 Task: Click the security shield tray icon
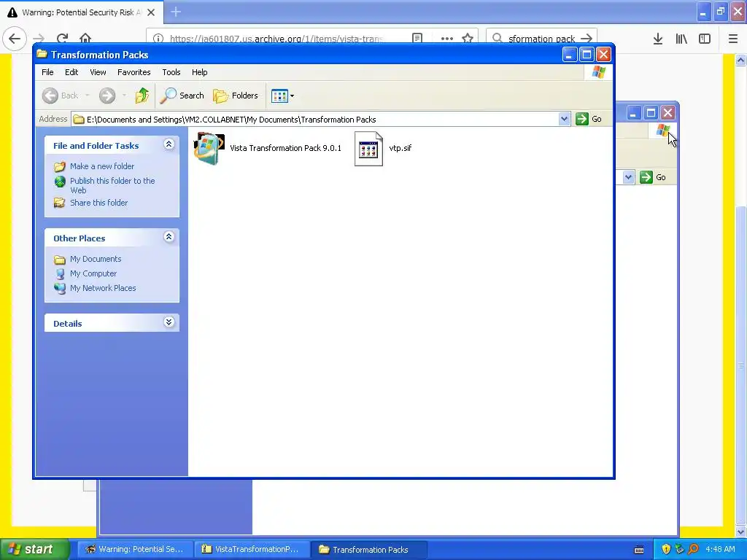666,549
